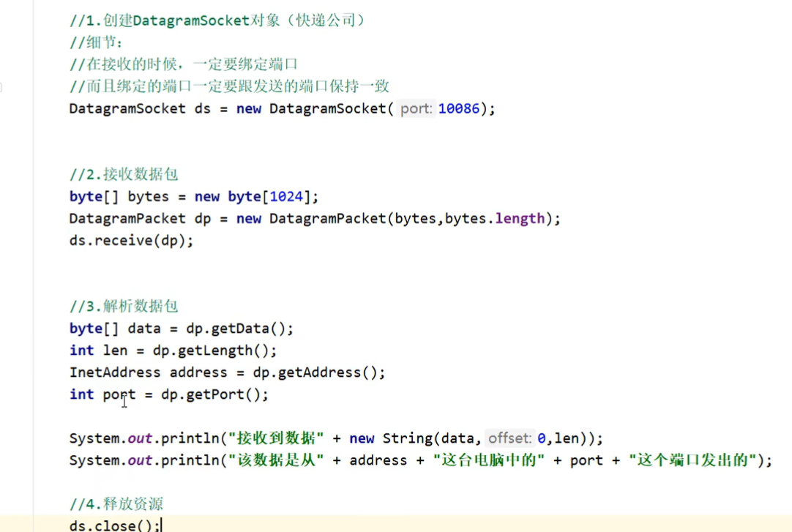Screen dimensions: 792x532
Task: Click the 'offset:' parameter hint
Action: pos(509,438)
